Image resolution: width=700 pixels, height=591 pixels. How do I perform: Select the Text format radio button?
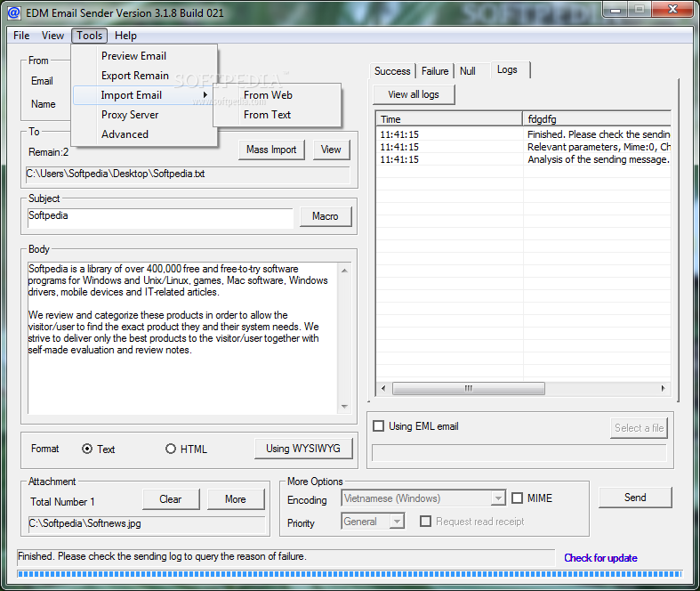(x=87, y=449)
